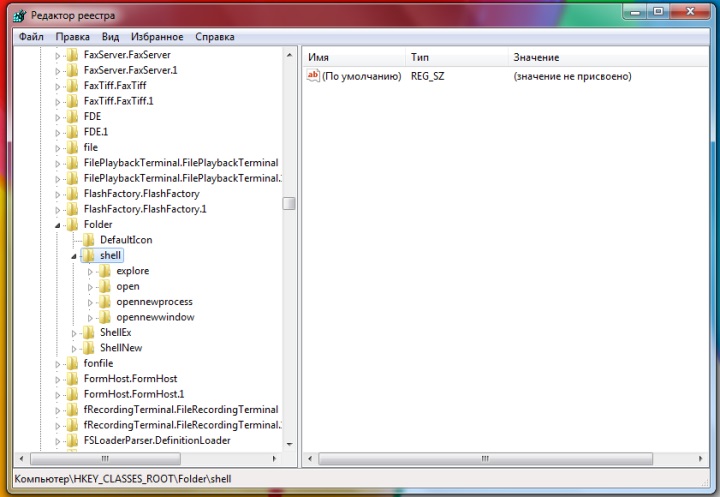Open the Файл menu
The height and width of the screenshot is (497, 720).
(x=31, y=37)
